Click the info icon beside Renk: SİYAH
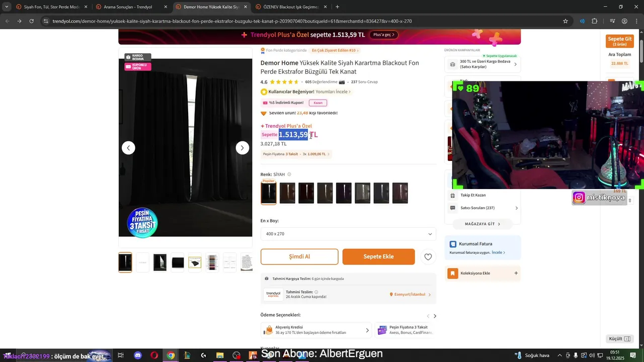The image size is (644, 362). click(289, 174)
